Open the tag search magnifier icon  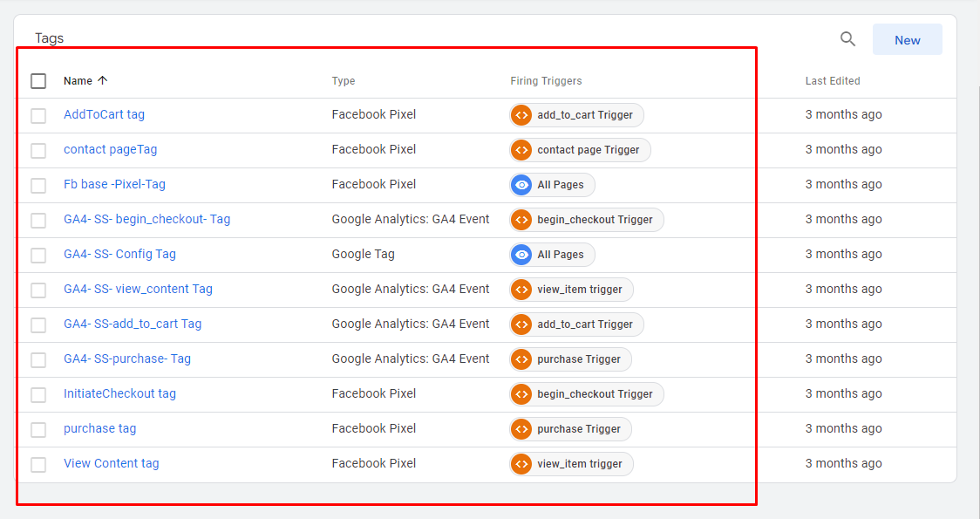(x=847, y=38)
